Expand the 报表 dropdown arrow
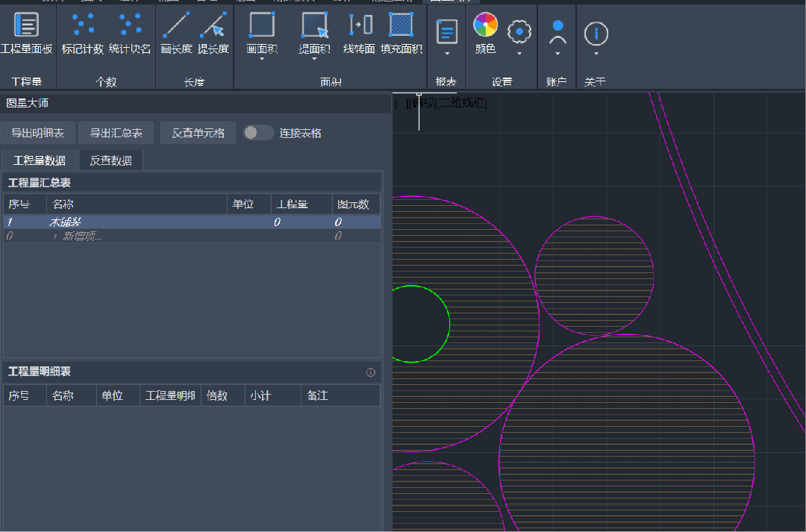This screenshot has width=806, height=532. coord(447,54)
